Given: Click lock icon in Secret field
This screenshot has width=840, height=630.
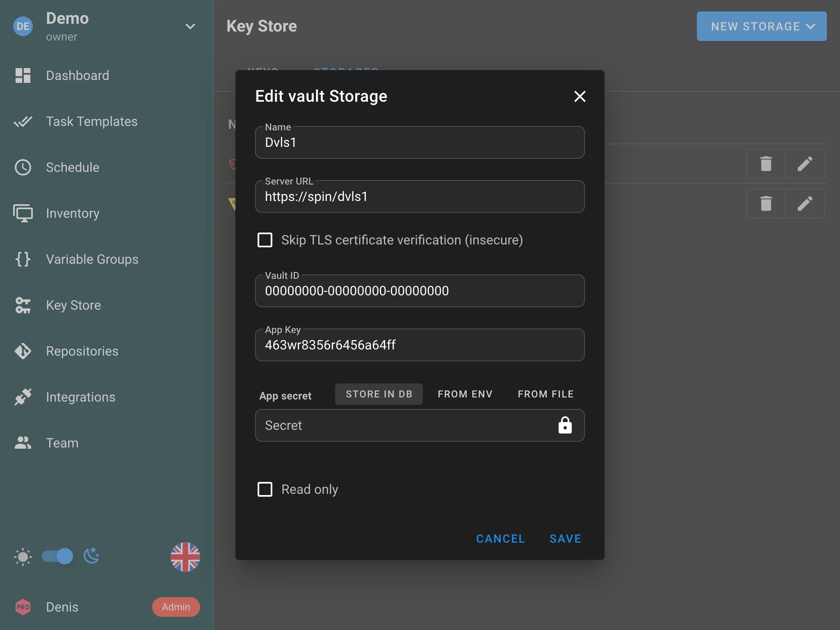Looking at the screenshot, I should tap(565, 425).
